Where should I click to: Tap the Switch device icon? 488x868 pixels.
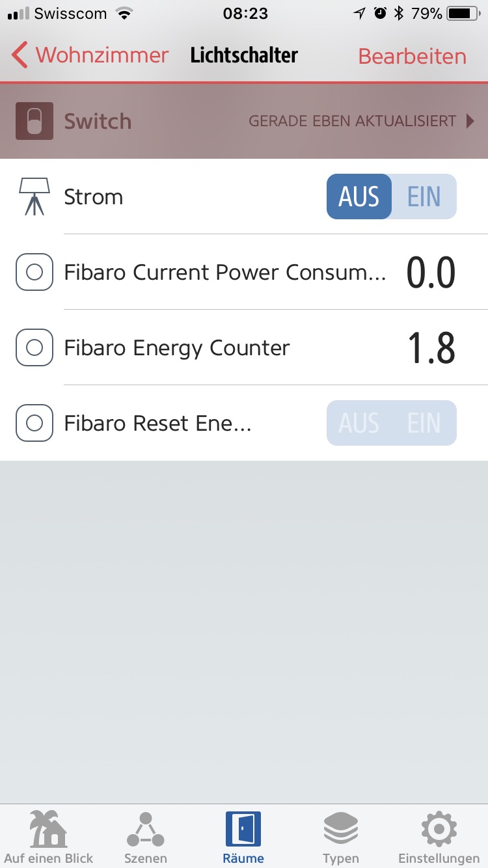coord(34,121)
